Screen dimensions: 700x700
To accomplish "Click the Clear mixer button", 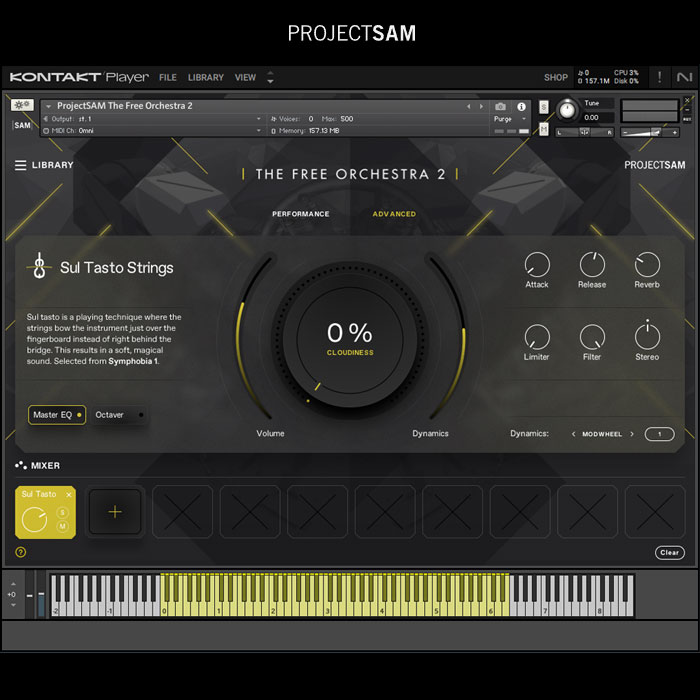I will point(670,553).
